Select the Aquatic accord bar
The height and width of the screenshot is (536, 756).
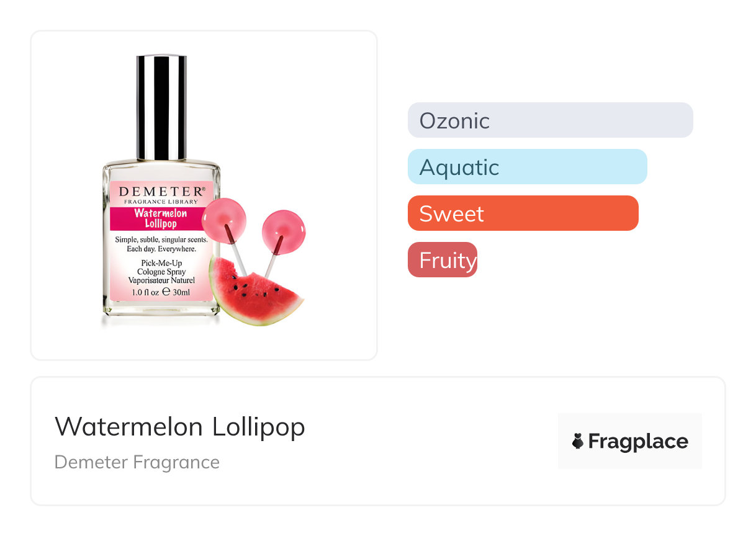[x=527, y=167]
